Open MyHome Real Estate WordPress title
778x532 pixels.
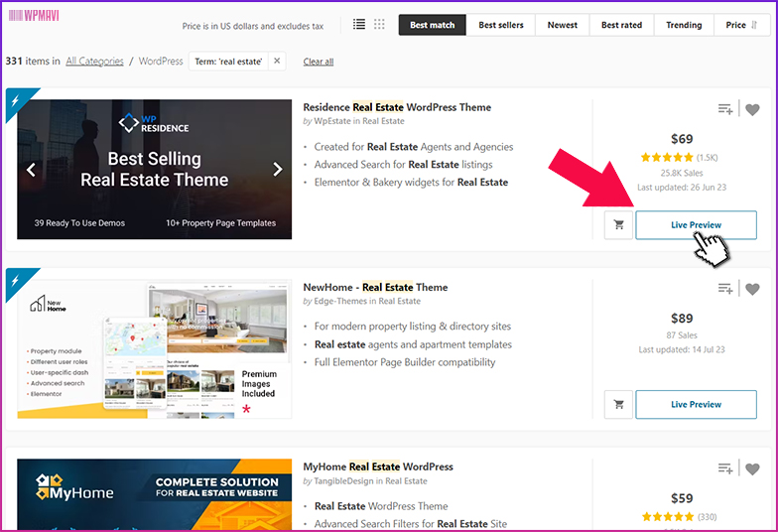click(378, 466)
